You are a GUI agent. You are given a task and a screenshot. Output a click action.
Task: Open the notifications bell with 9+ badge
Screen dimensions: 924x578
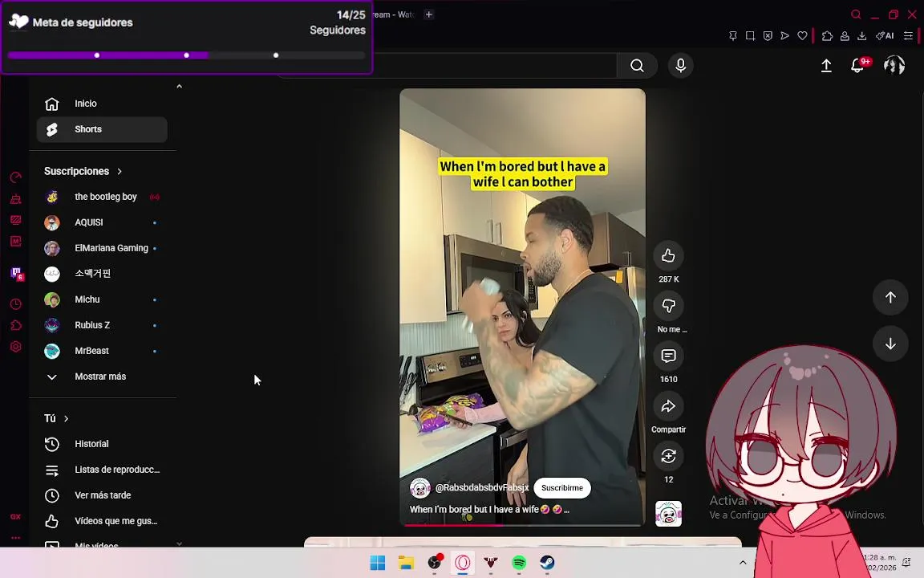(x=858, y=66)
